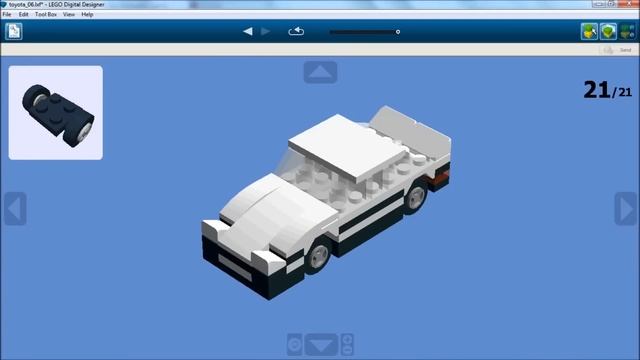The height and width of the screenshot is (360, 640).
Task: Go to the next building step
Action: [x=265, y=31]
